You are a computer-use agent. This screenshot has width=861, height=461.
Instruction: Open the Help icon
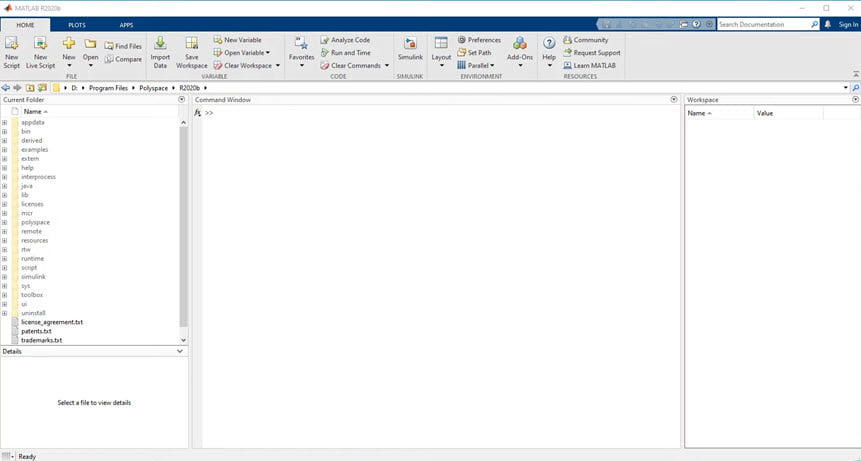pyautogui.click(x=549, y=43)
